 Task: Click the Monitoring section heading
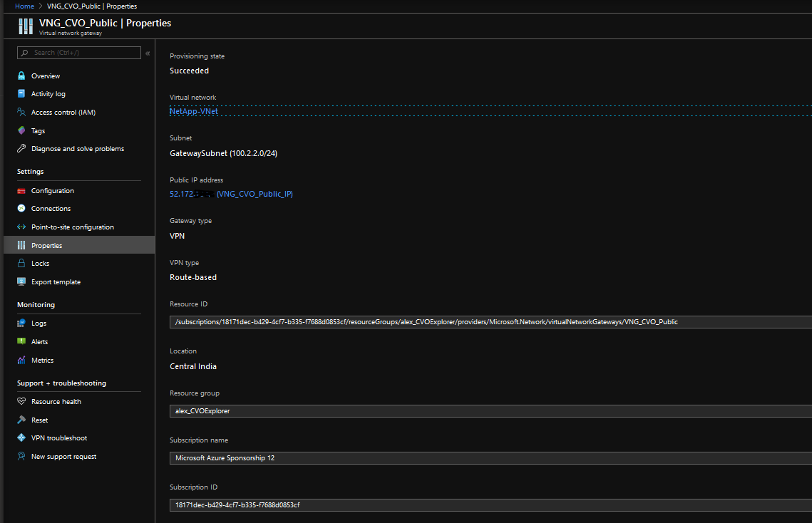36,304
